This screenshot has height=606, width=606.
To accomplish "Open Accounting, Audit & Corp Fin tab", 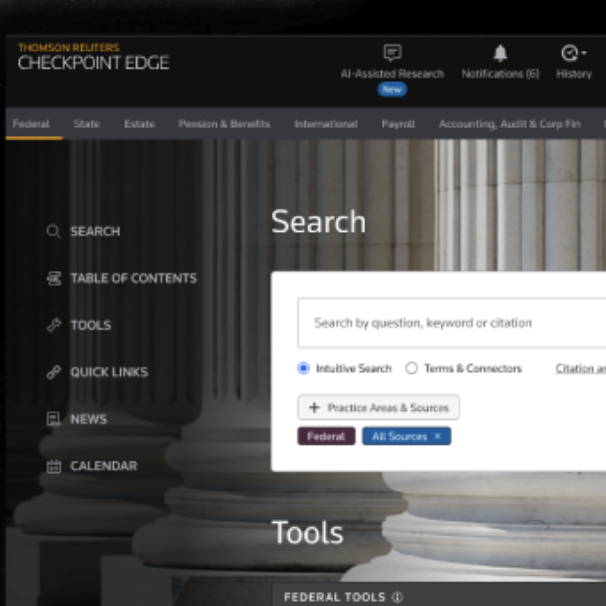I will pyautogui.click(x=510, y=124).
